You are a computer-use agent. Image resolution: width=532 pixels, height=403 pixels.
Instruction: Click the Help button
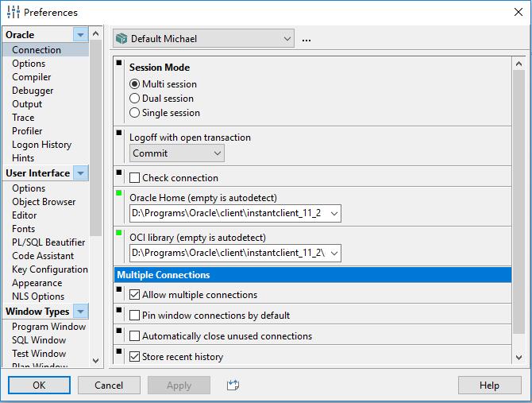[x=489, y=386]
